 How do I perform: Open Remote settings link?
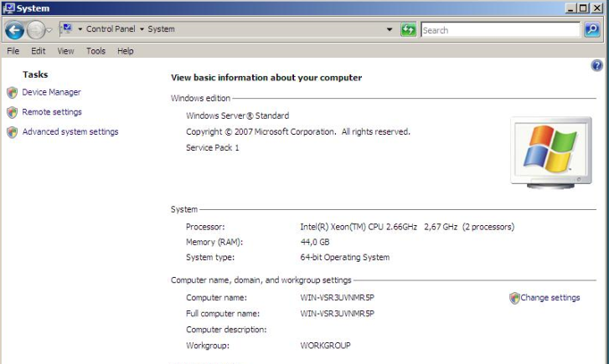[x=52, y=112]
